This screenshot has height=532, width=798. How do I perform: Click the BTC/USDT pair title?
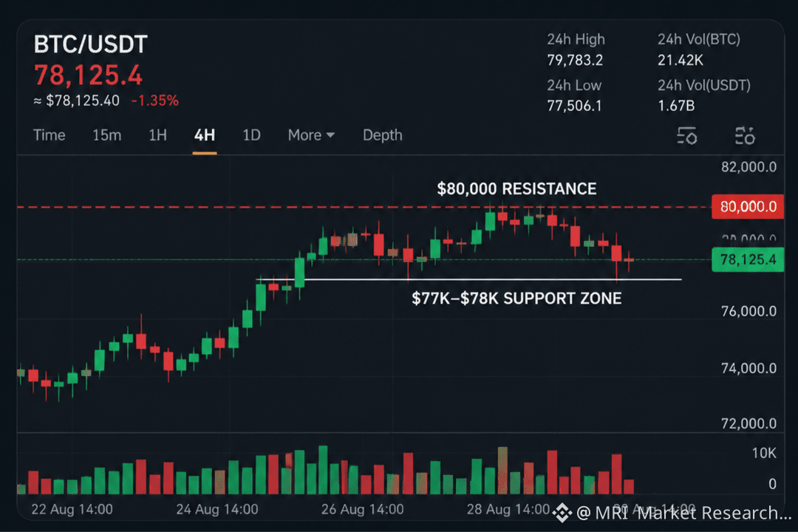[x=91, y=44]
